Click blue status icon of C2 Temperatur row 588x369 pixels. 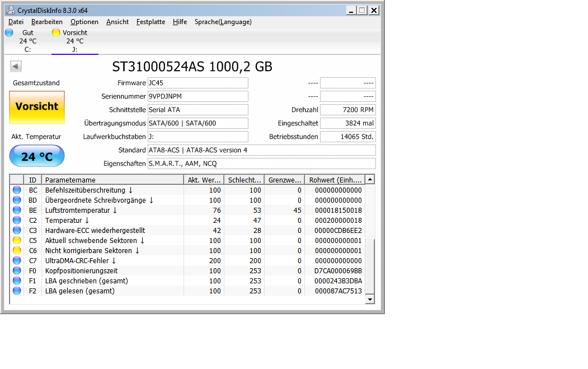[x=17, y=221]
